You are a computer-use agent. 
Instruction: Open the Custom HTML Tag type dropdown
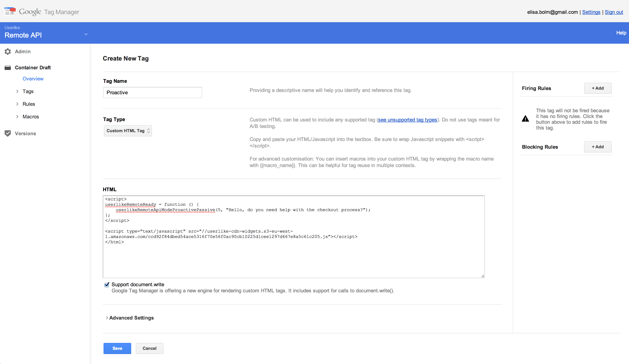coord(128,131)
